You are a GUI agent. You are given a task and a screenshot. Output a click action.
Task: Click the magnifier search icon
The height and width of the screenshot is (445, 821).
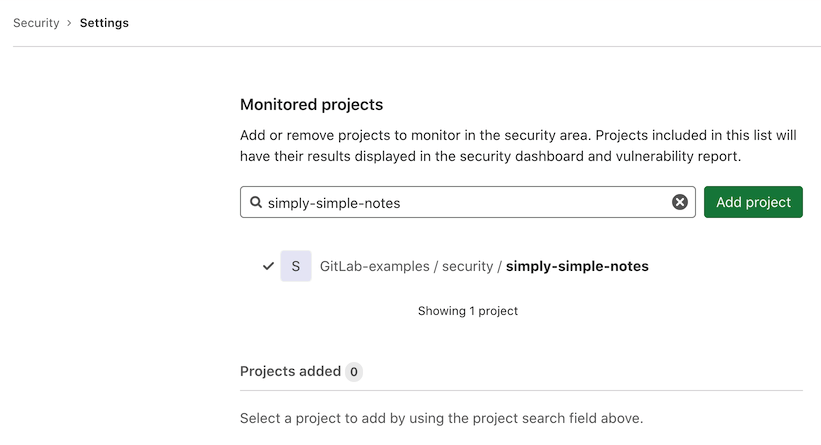(x=256, y=202)
